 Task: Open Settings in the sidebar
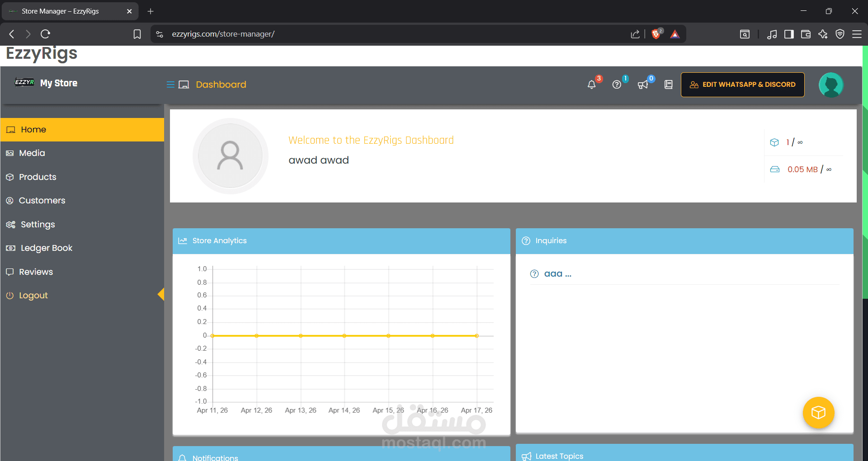tap(82, 225)
